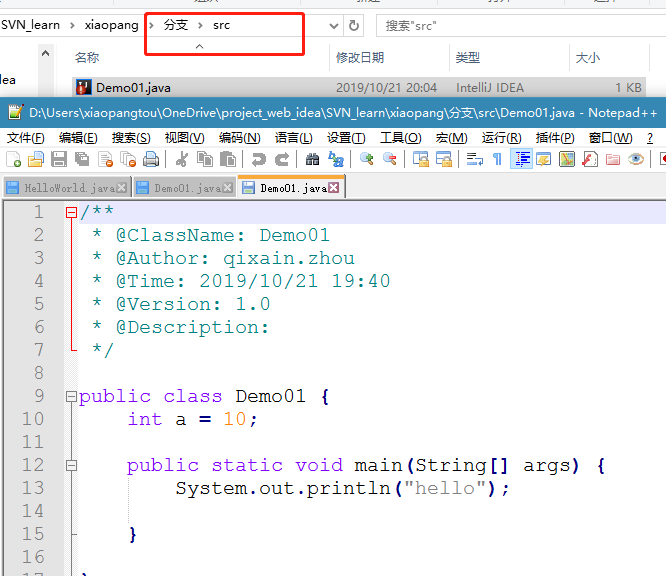Click the Save All toolbar icon
Viewport: 666px width, 576px height.
tap(82, 160)
